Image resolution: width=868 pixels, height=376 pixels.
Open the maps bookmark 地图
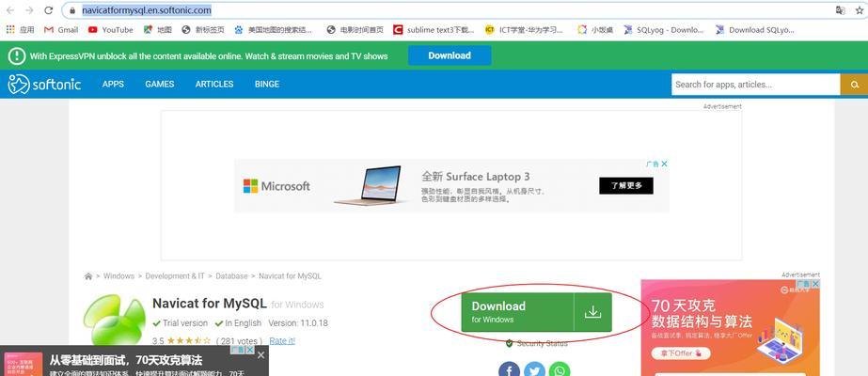tap(158, 30)
